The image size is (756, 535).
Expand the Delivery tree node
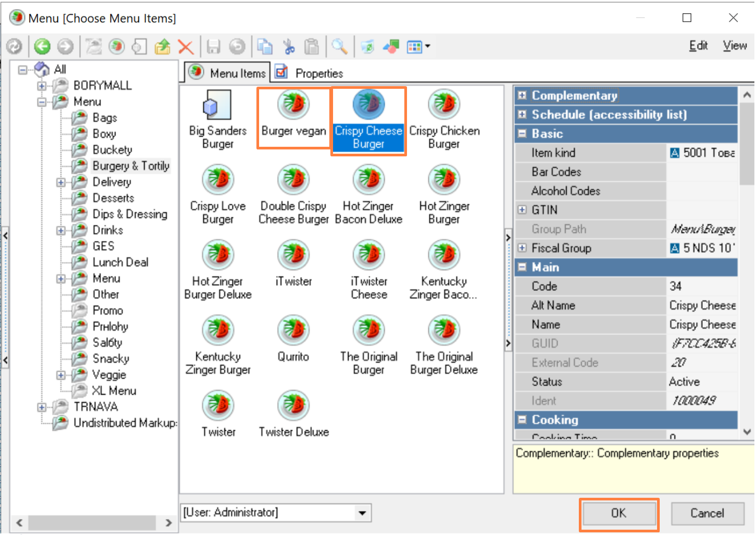61,182
